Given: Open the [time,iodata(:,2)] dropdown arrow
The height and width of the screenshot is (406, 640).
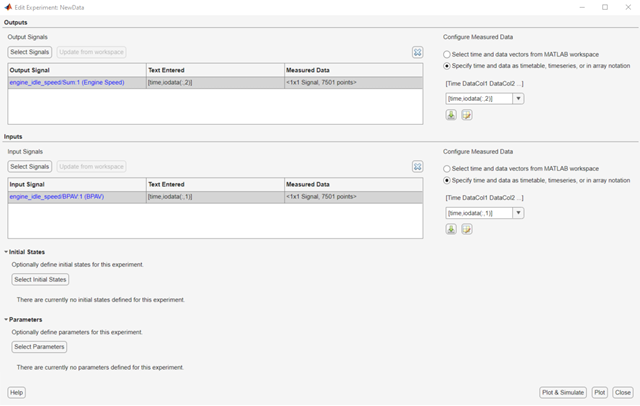Looking at the screenshot, I should pyautogui.click(x=518, y=98).
